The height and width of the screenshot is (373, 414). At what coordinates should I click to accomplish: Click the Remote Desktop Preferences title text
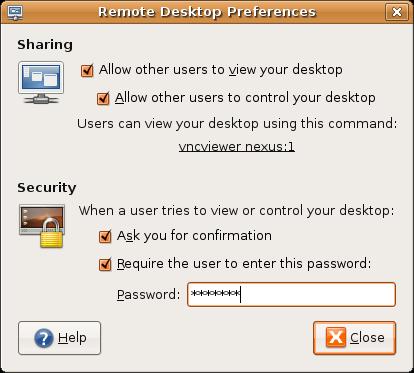[207, 12]
